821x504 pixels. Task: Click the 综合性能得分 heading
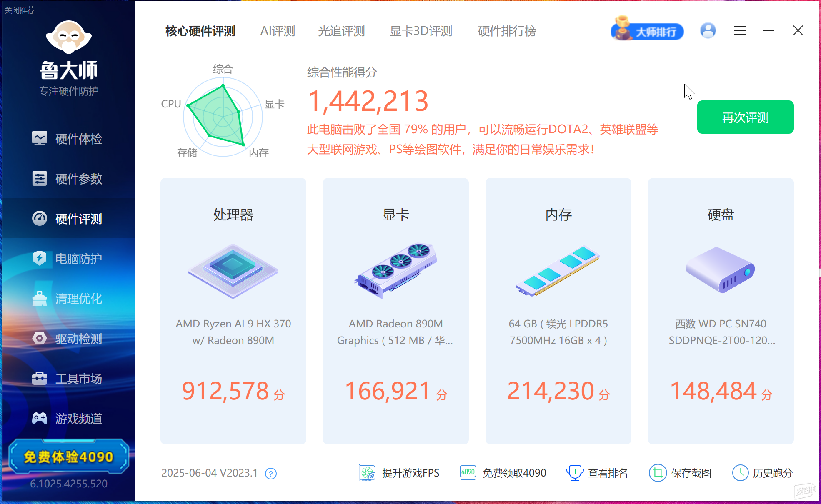point(342,72)
